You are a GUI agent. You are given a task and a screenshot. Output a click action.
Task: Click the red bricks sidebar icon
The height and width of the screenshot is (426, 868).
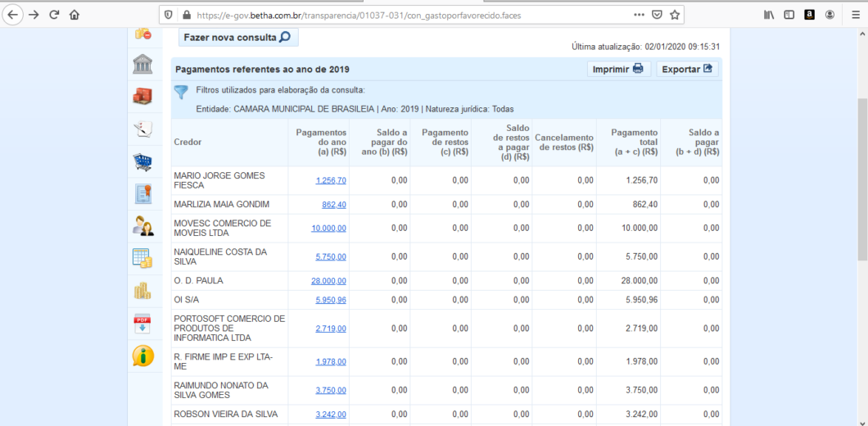click(142, 97)
